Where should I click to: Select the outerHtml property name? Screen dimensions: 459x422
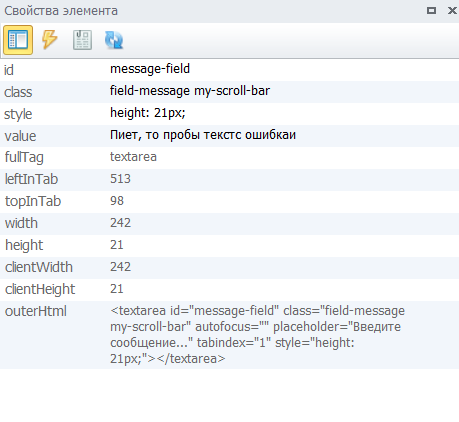point(36,311)
